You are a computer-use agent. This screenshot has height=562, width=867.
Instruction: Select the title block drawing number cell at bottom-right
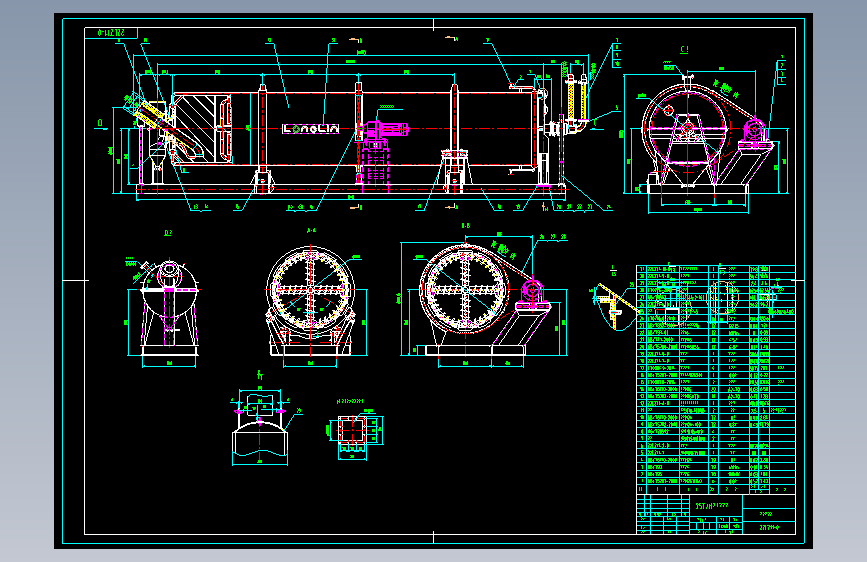pyautogui.click(x=769, y=527)
